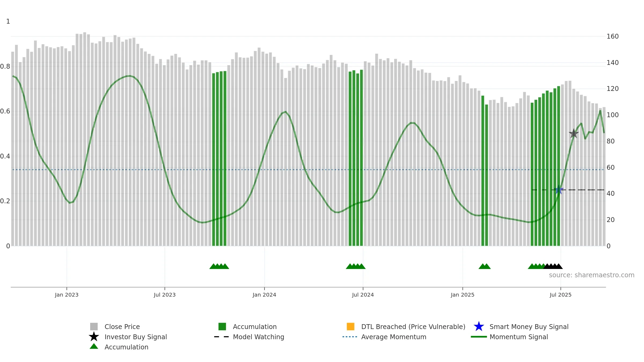This screenshot has width=644, height=362.
Task: Click the orange DTL Breached legend square
Action: [x=350, y=326]
